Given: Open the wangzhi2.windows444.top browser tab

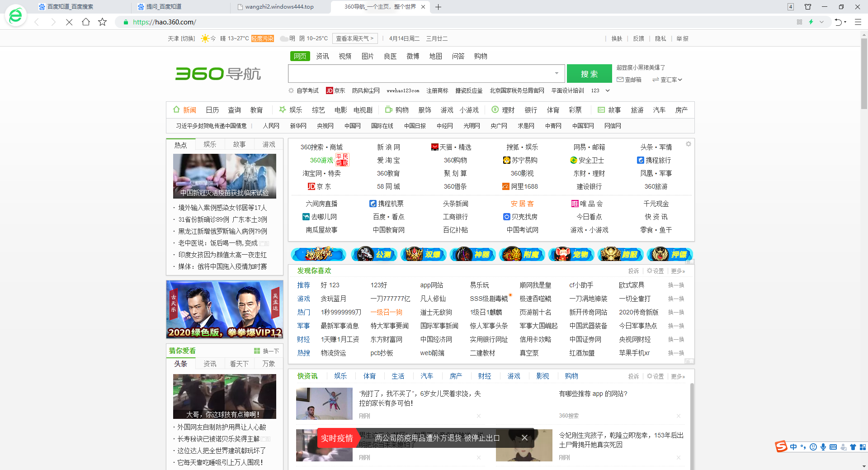Looking at the screenshot, I should click(x=279, y=7).
